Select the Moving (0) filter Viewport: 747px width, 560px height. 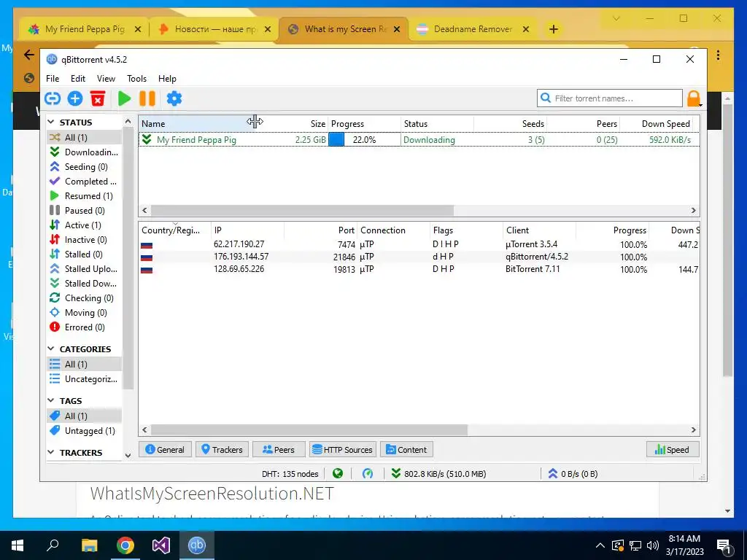coord(85,312)
